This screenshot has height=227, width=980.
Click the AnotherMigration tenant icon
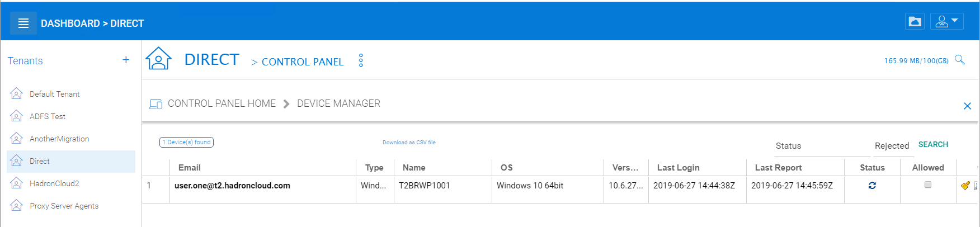point(16,138)
